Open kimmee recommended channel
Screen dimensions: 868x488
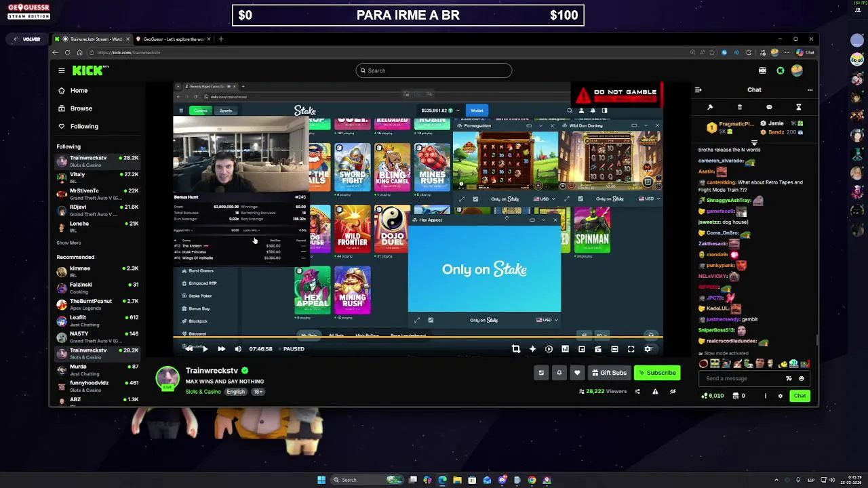point(98,271)
